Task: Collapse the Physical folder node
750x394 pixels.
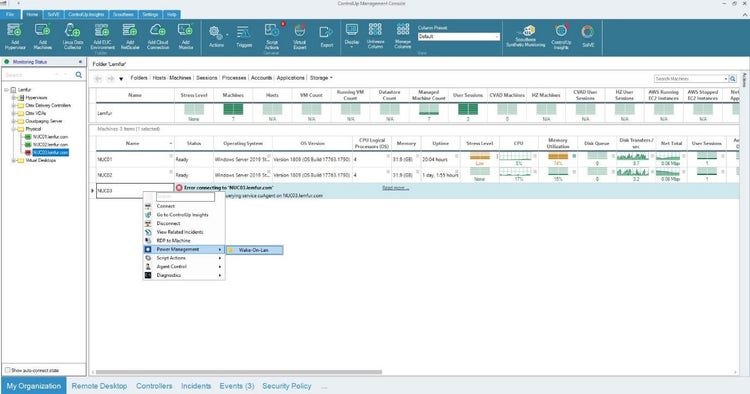Action: click(13, 129)
